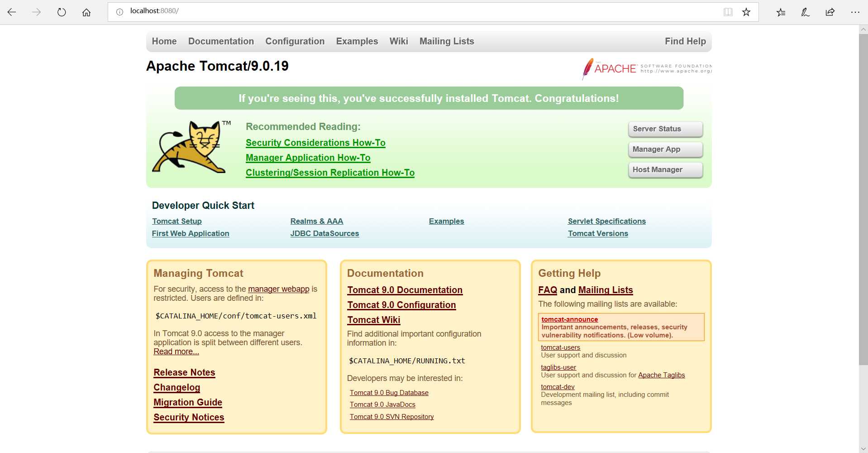This screenshot has width=868, height=453.
Task: Open Examples link under Developer Quick Start
Action: 446,221
